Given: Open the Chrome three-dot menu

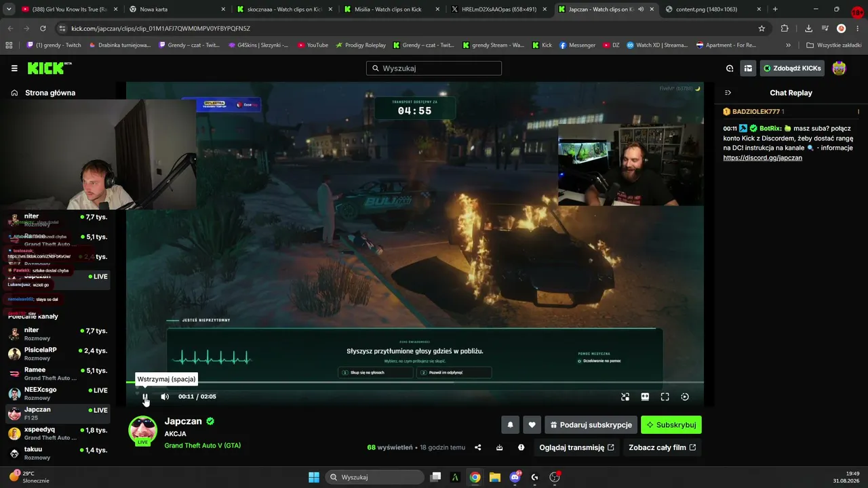Looking at the screenshot, I should click(858, 28).
